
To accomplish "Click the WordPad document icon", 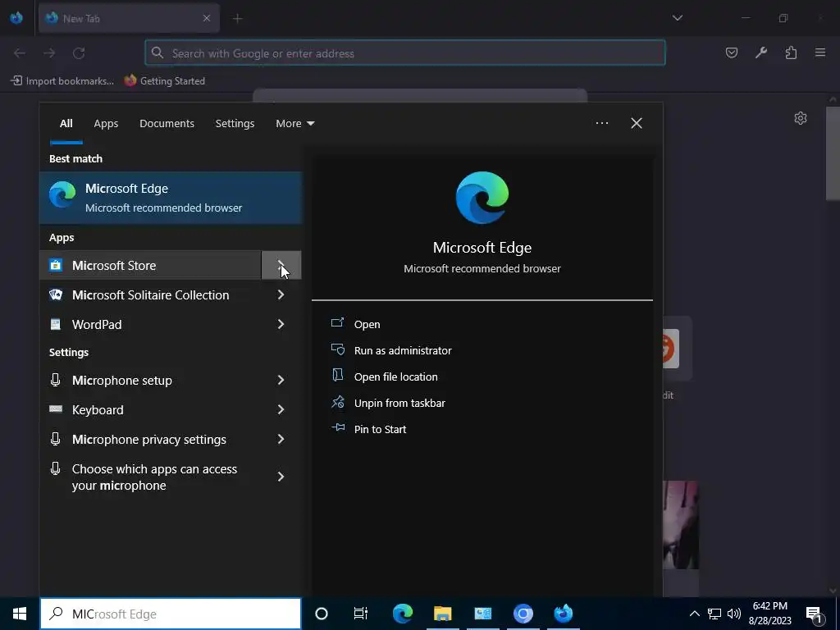I will click(x=56, y=324).
